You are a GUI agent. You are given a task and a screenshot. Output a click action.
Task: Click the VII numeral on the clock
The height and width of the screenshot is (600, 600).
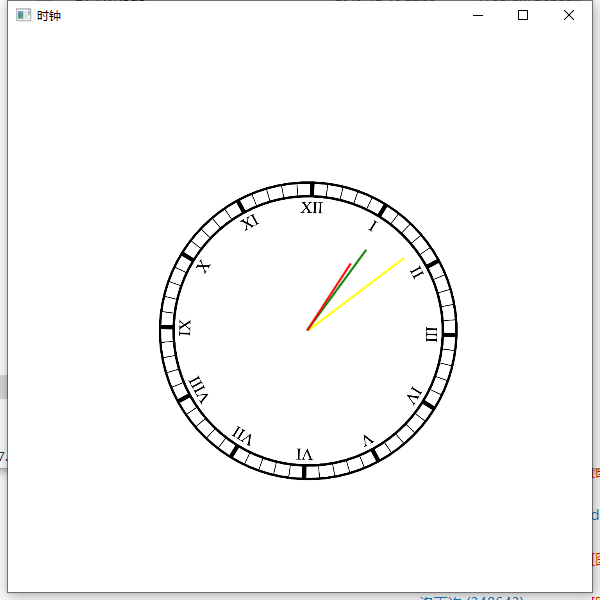click(x=243, y=436)
